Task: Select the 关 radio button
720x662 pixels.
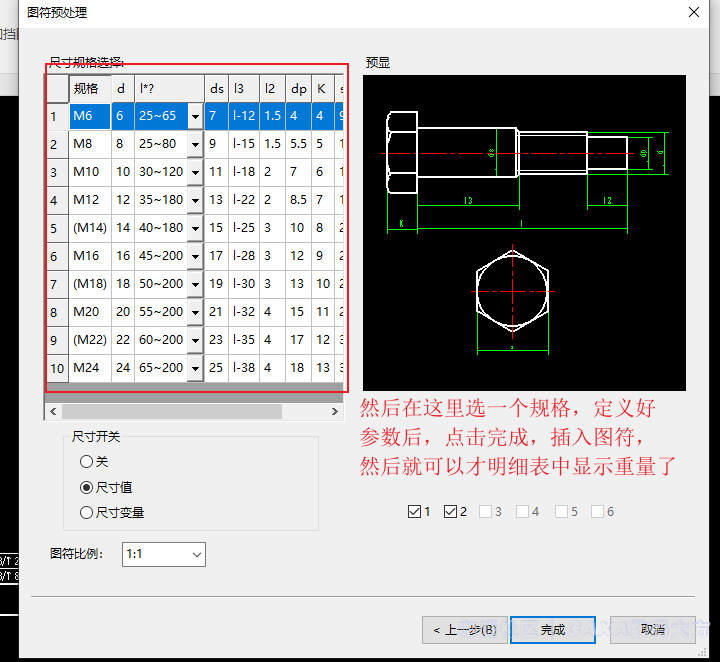Action: [x=86, y=462]
